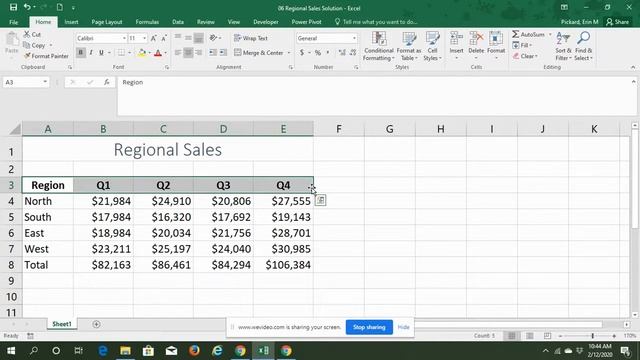Viewport: 640px width, 360px height.
Task: Click the Find & Select button
Action: pyautogui.click(x=584, y=46)
